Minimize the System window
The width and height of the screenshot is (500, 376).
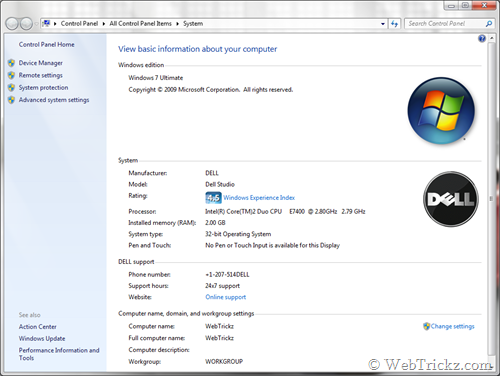451,6
